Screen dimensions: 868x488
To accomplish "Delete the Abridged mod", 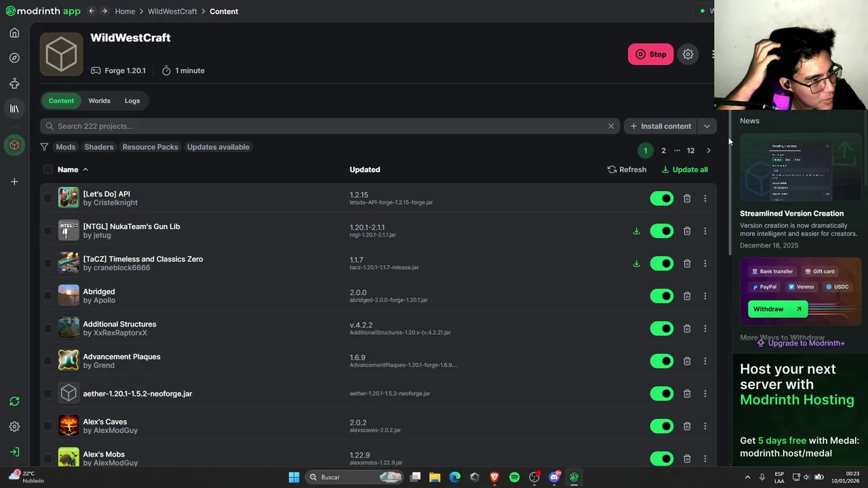I will point(687,296).
